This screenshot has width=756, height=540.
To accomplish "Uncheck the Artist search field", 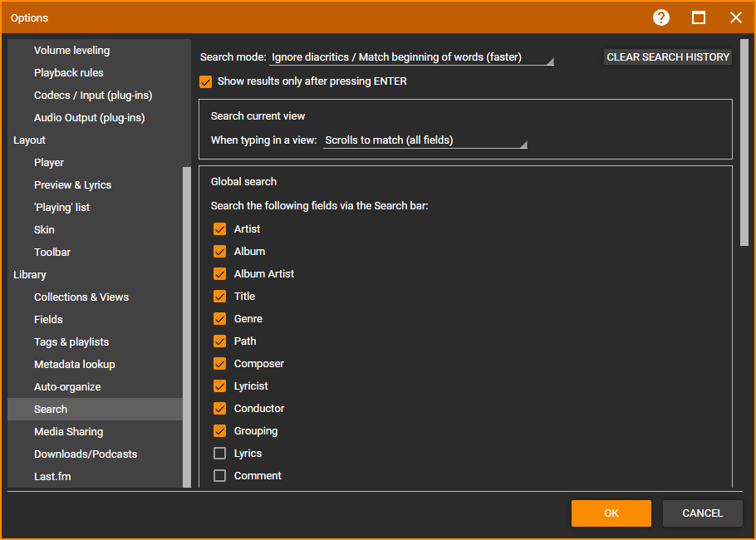I will (x=220, y=229).
